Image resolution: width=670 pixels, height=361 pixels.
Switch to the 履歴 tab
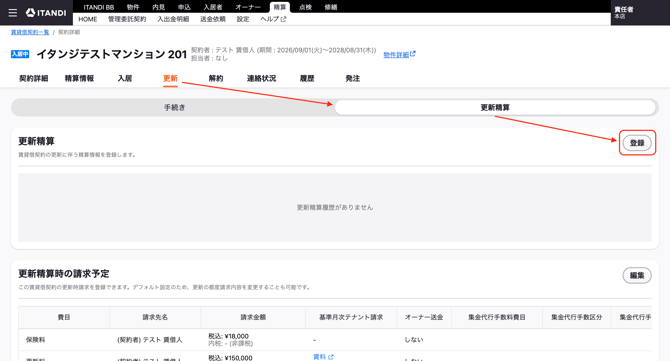307,79
